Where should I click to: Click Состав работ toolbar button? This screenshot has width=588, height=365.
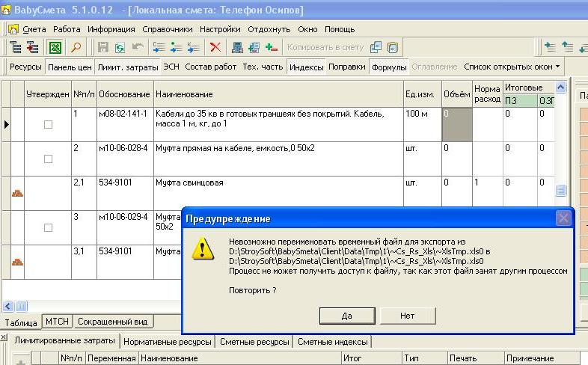211,67
